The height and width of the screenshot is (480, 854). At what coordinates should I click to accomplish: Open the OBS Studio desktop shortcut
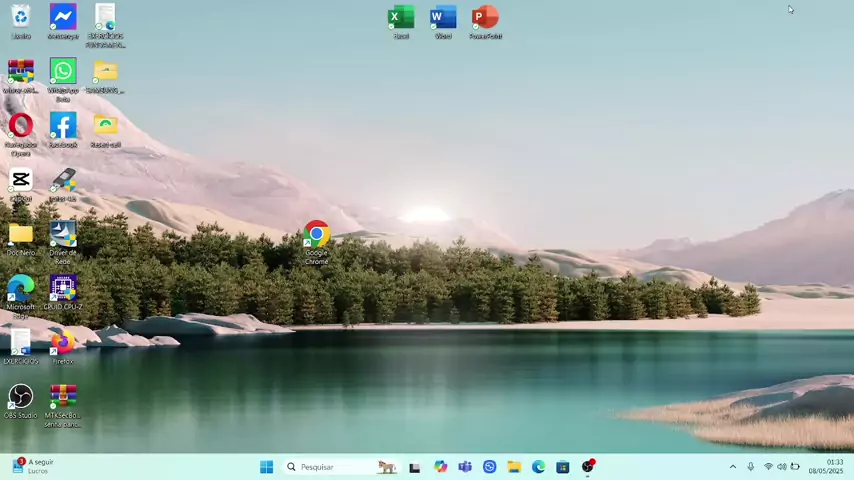pyautogui.click(x=20, y=397)
